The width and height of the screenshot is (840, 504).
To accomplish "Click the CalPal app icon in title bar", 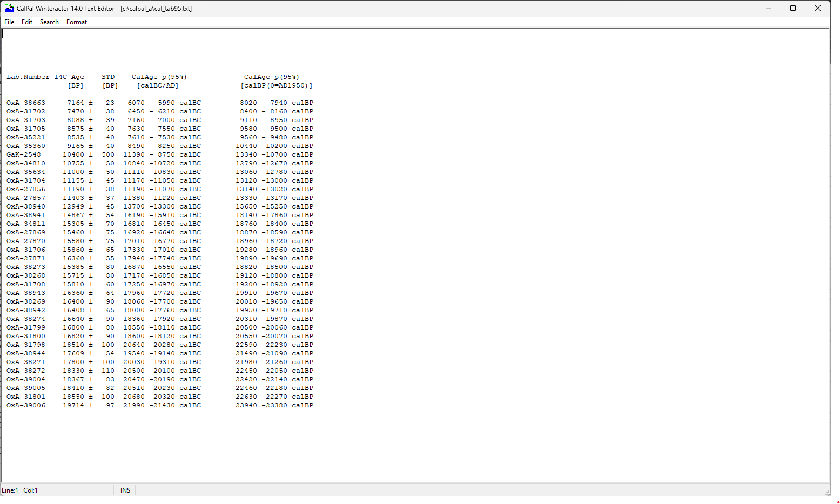I will click(9, 8).
